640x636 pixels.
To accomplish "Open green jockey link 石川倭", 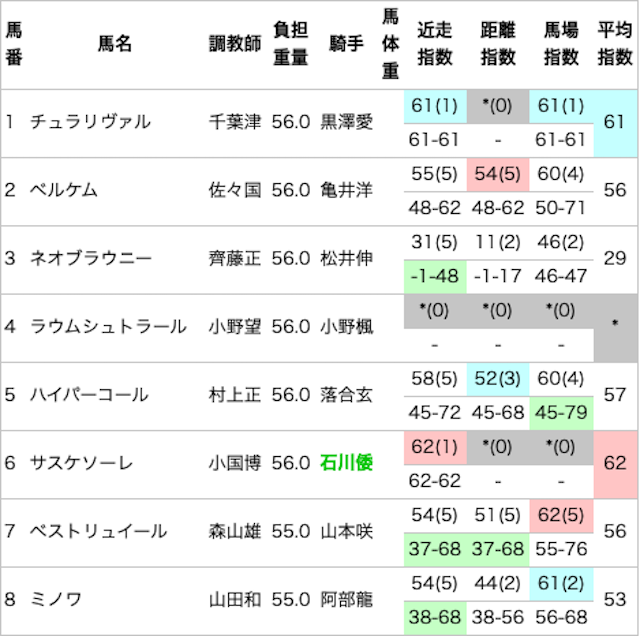I will tap(346, 463).
